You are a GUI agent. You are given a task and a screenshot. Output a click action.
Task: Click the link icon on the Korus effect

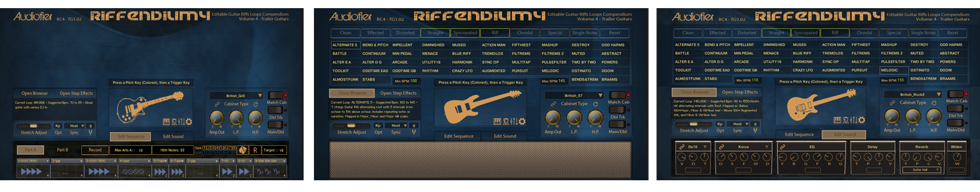[x=722, y=147]
